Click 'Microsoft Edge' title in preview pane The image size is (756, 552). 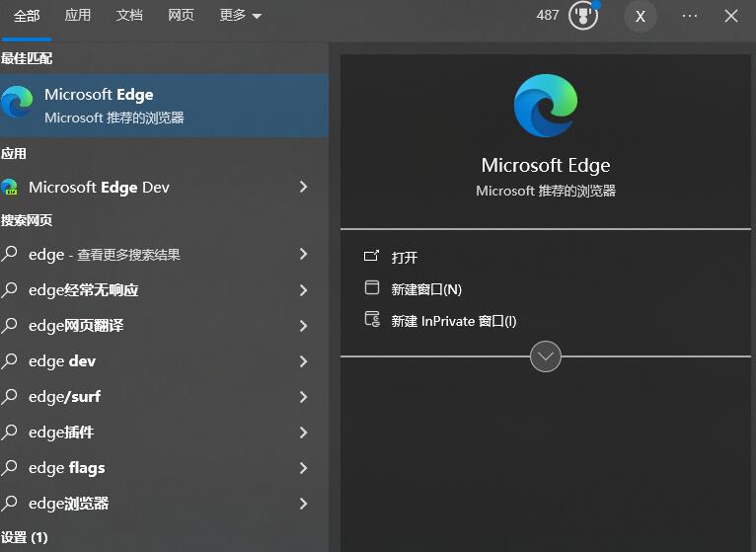(546, 166)
